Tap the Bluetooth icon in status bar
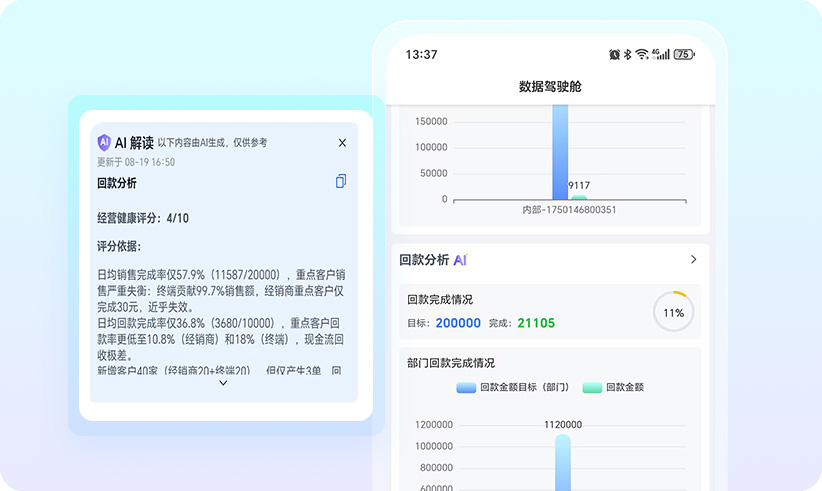This screenshot has height=491, width=822. [x=628, y=54]
